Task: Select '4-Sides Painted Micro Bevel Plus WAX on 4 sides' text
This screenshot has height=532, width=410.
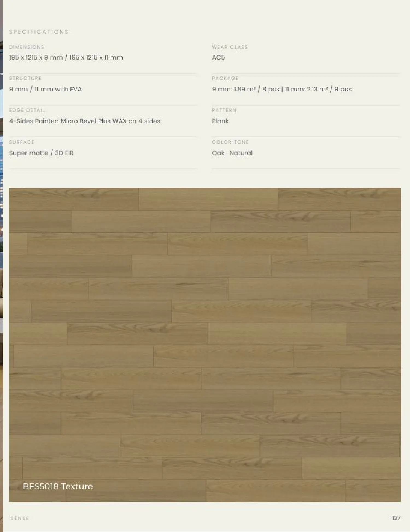Action: pyautogui.click(x=85, y=121)
